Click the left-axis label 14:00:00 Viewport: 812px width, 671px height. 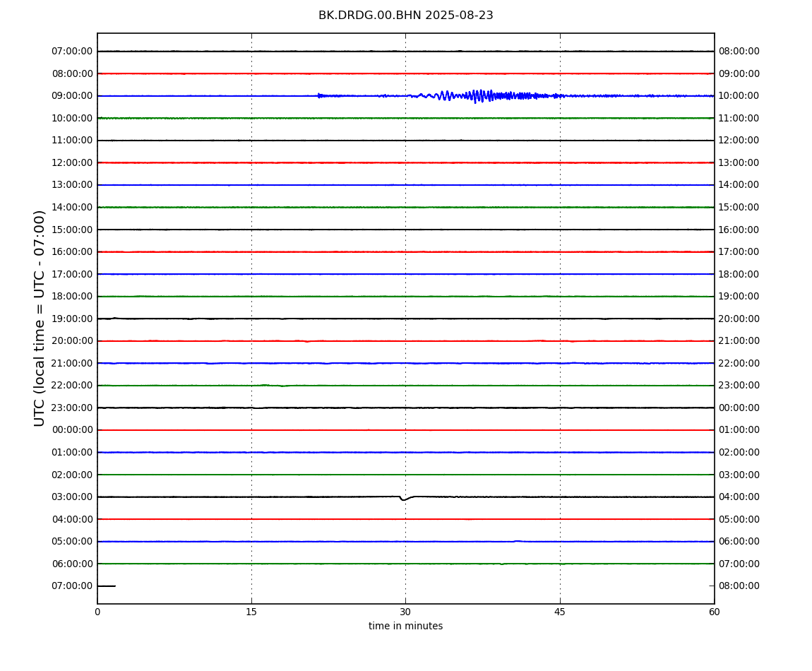coord(72,207)
